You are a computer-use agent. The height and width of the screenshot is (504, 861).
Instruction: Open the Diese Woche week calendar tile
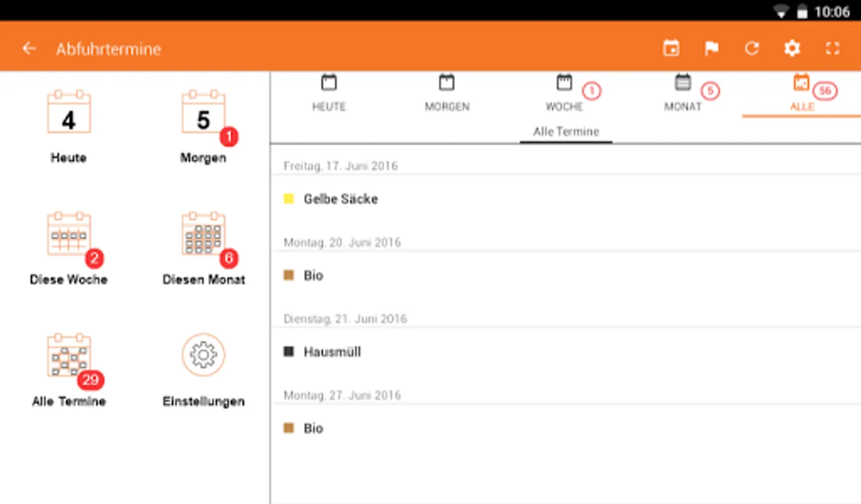click(x=68, y=234)
